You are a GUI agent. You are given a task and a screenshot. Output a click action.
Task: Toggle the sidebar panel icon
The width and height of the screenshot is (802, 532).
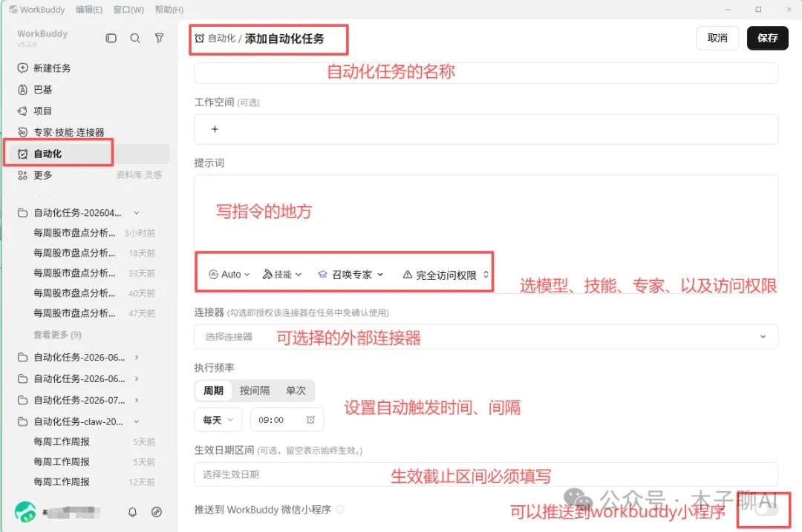[x=111, y=39]
